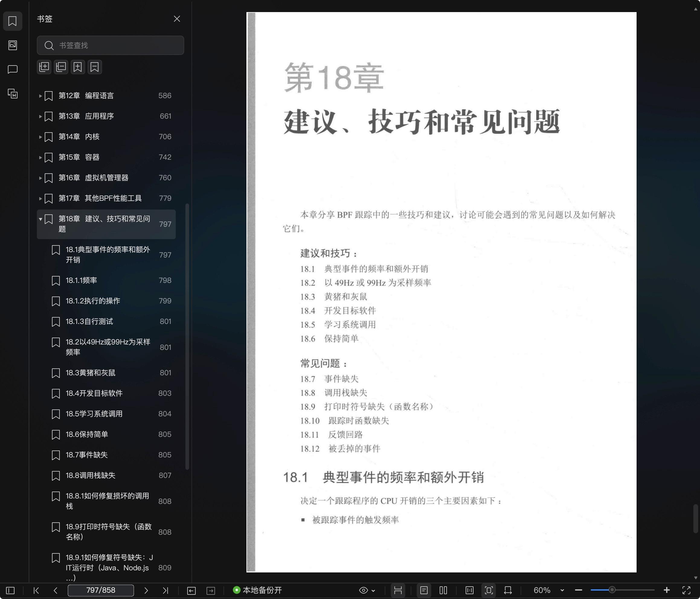The width and height of the screenshot is (700, 599).
Task: Delete bookmark icon in bookmark toolbar
Action: pyautogui.click(x=95, y=67)
